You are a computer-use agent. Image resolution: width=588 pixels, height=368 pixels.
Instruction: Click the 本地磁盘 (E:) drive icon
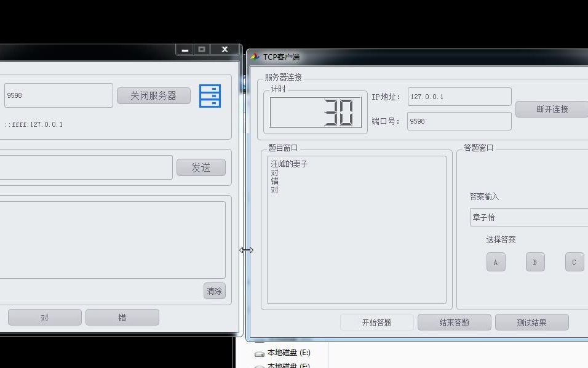pos(258,353)
